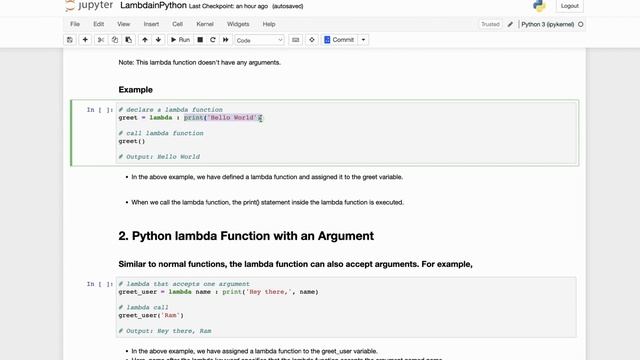Viewport: 640px width, 360px height.
Task: Rename the LambdainPython notebook title
Action: pyautogui.click(x=153, y=6)
